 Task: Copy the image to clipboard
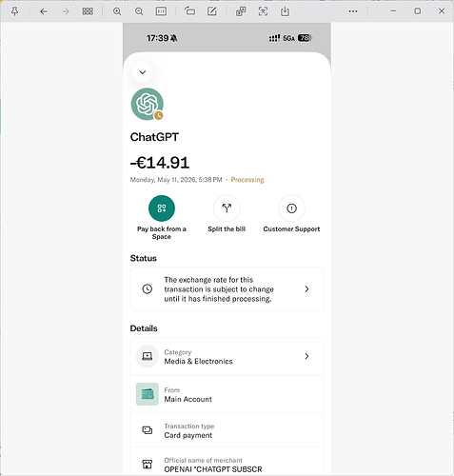pos(241,11)
